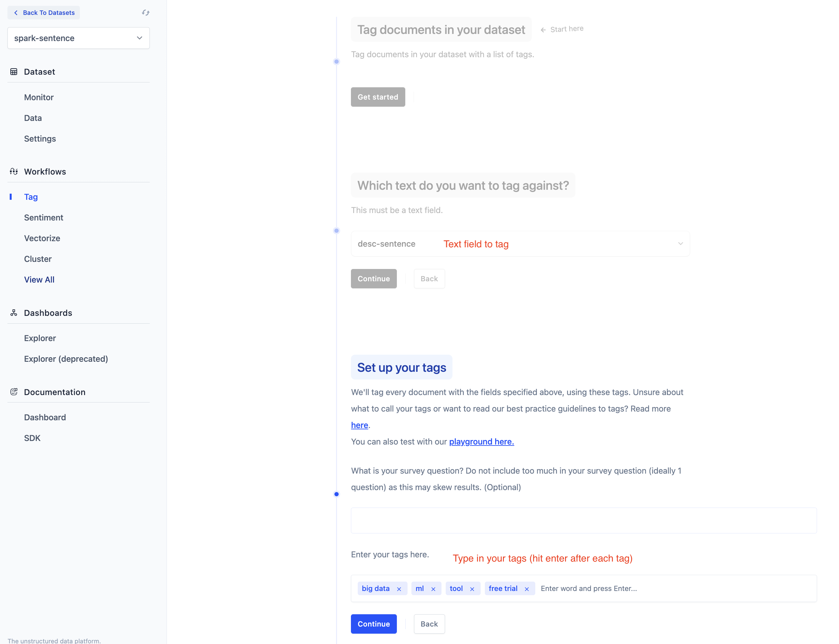
Task: Open the Vectorize workflow
Action: tap(42, 238)
